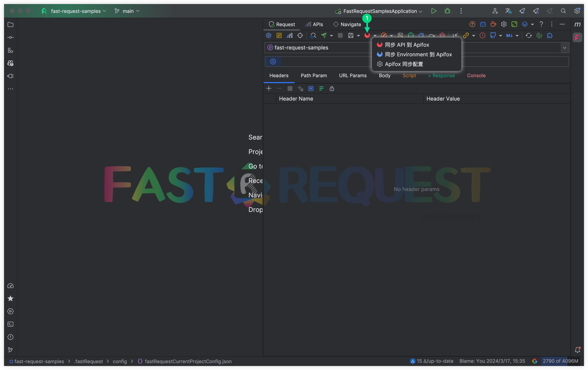The image size is (588, 370).
Task: Toggle the lock icon in the Headers toolbar
Action: pyautogui.click(x=332, y=88)
